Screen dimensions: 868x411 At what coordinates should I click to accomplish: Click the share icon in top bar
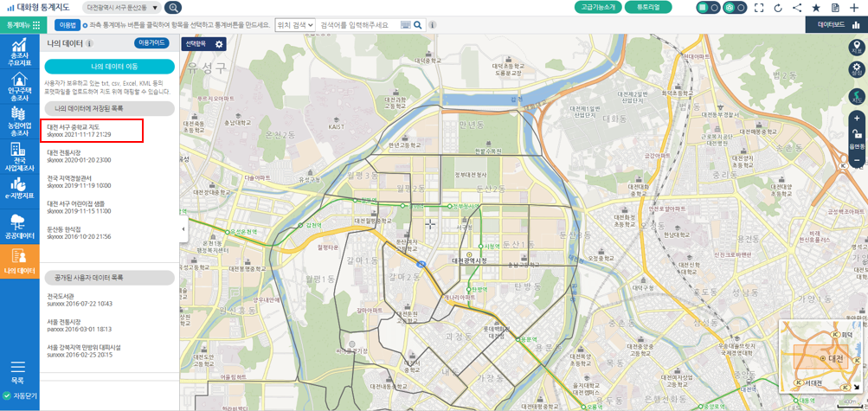coord(796,8)
